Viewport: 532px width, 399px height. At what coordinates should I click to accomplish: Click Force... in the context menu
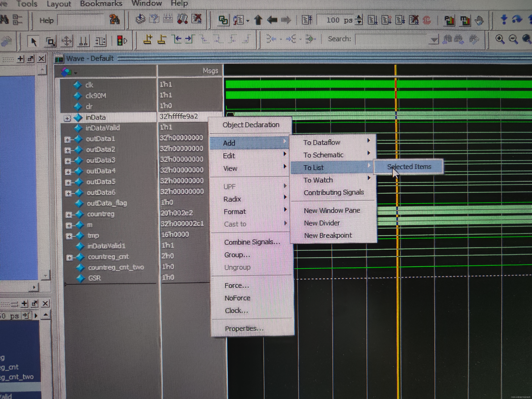[x=237, y=286]
